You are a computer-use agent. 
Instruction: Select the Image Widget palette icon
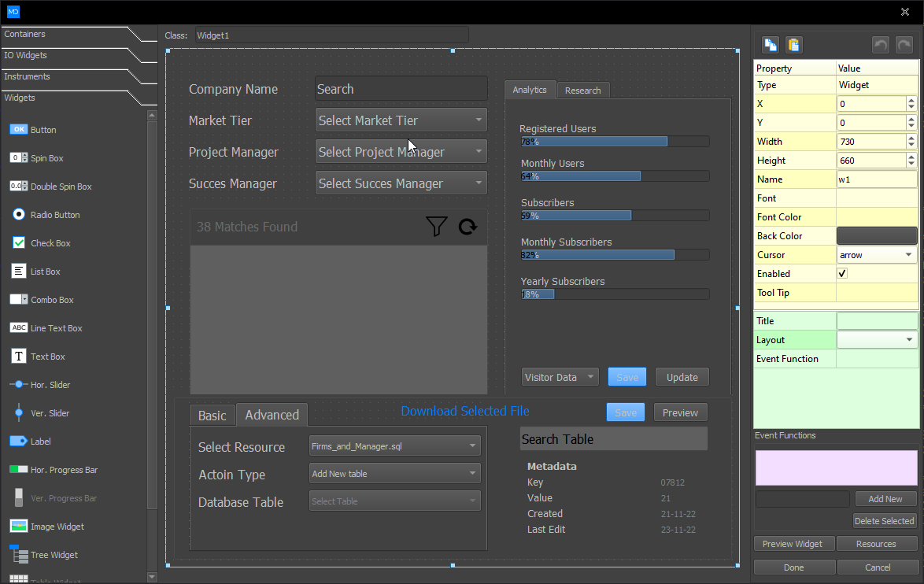(x=18, y=526)
